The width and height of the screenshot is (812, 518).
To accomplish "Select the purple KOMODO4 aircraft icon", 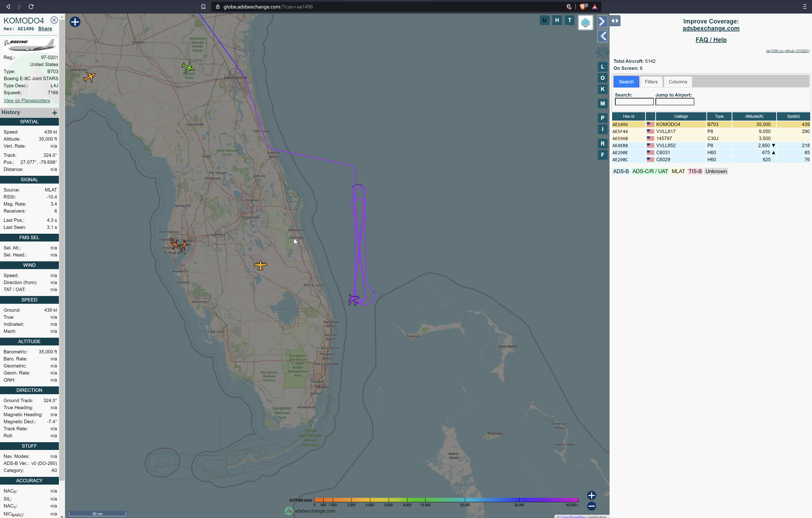I will tap(354, 299).
